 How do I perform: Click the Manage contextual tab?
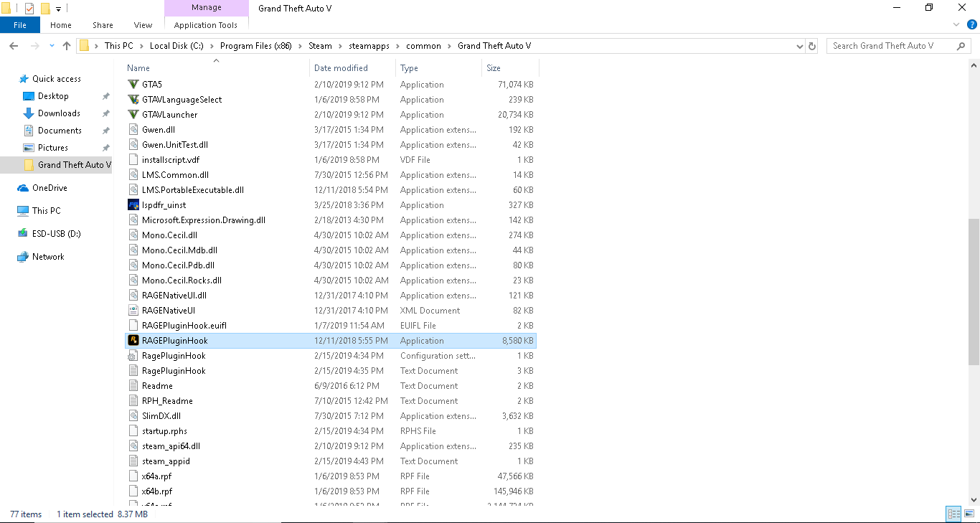(206, 8)
